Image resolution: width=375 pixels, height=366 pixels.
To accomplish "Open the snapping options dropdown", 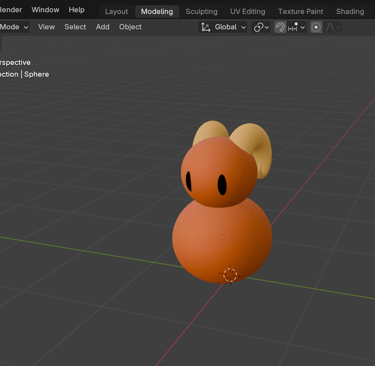I will (296, 27).
